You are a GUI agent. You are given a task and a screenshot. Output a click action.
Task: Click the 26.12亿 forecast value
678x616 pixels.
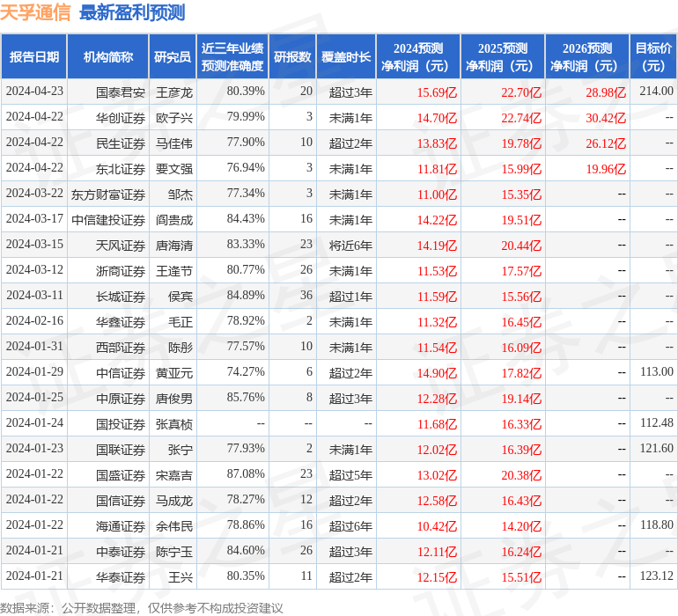pyautogui.click(x=606, y=143)
